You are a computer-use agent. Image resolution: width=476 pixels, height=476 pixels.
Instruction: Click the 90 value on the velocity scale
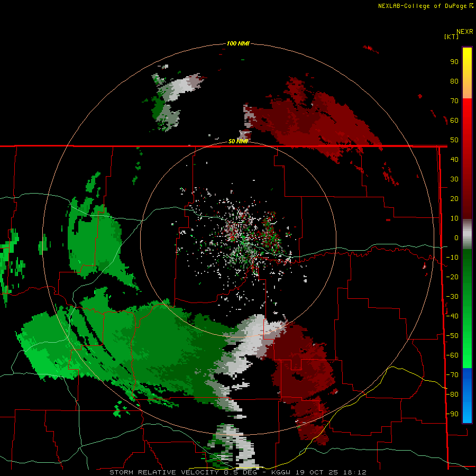(454, 62)
